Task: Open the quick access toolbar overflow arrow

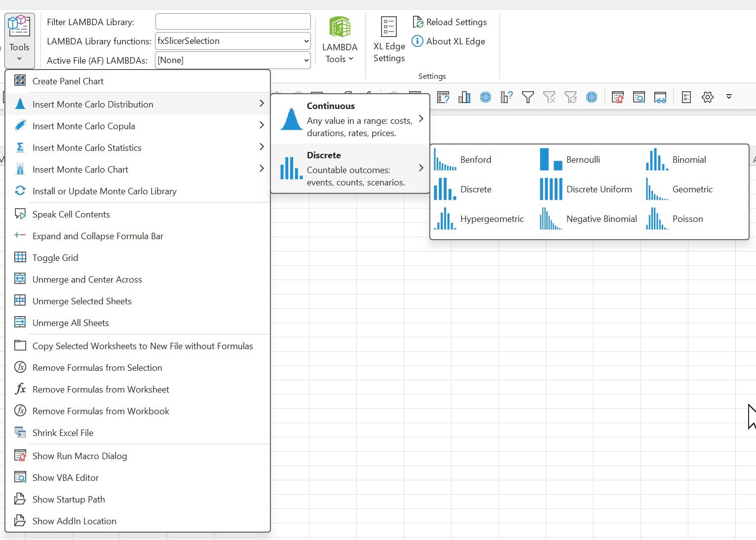Action: pos(729,97)
